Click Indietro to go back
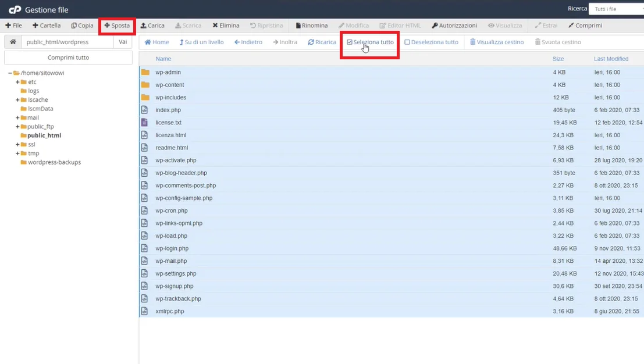 coord(248,42)
